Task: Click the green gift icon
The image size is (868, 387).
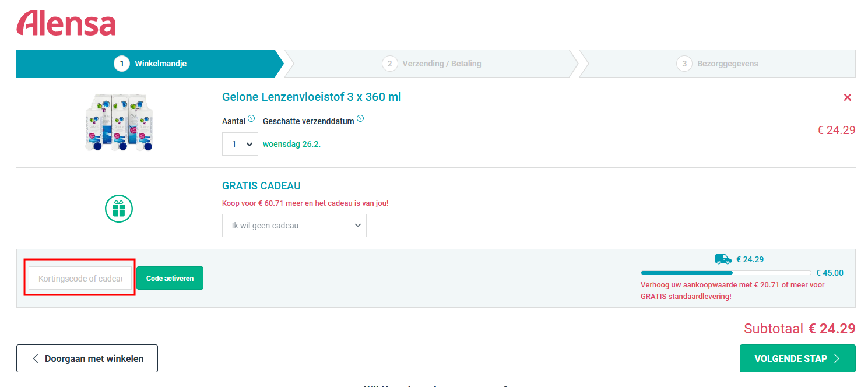Action: (x=119, y=208)
